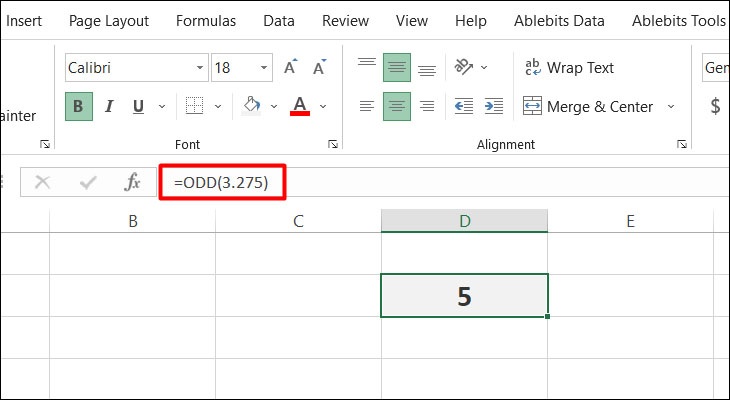Viewport: 730px width, 400px height.
Task: Click the number format Gen dropdown box
Action: (716, 68)
